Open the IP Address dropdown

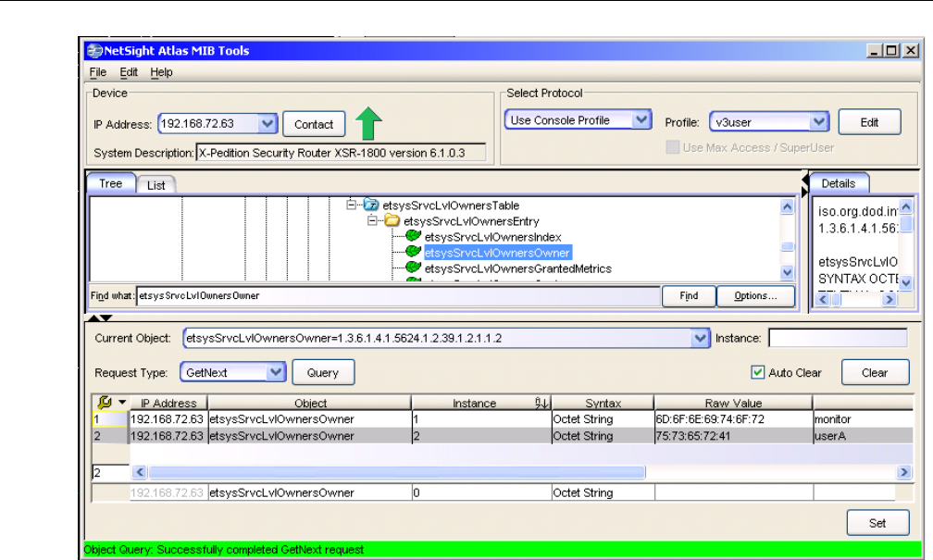pos(267,124)
